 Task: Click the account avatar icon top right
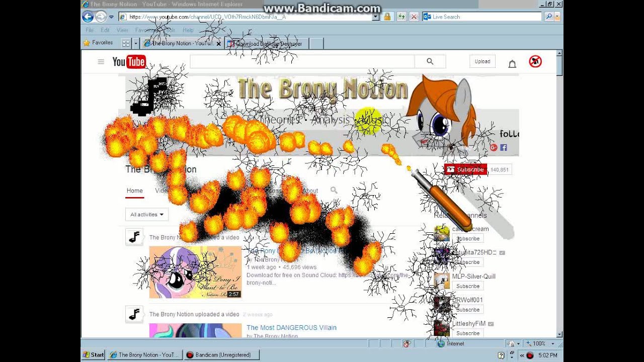[x=535, y=61]
